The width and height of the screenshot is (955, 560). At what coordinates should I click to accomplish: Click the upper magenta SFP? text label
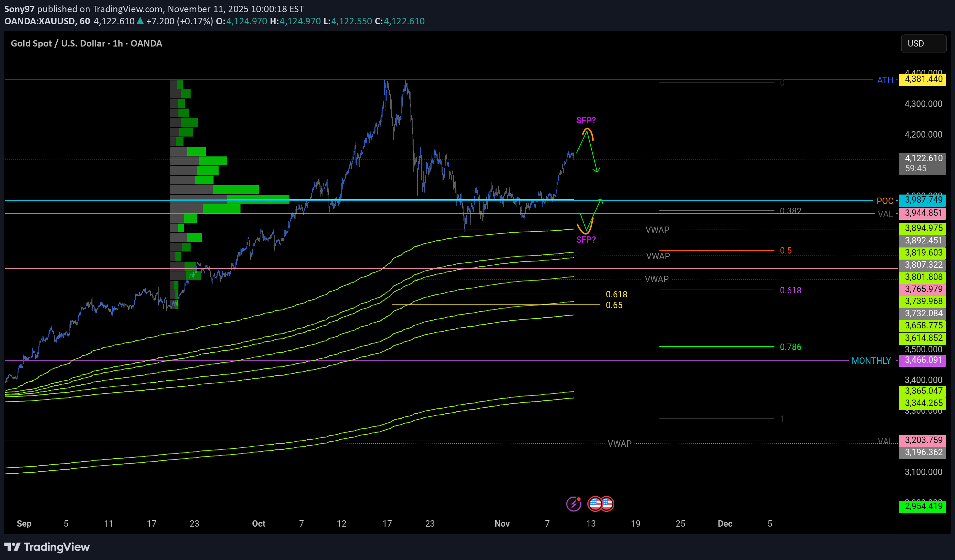[x=586, y=120]
